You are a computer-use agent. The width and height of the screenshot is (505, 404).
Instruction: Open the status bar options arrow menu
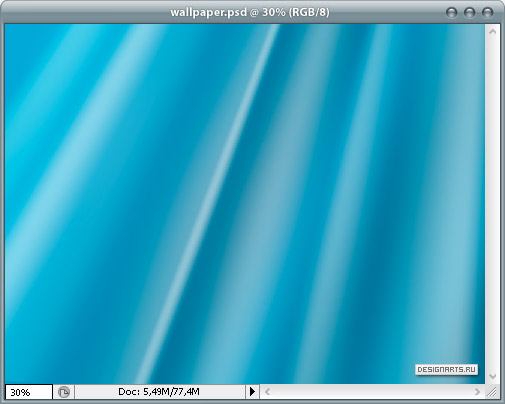pos(252,392)
